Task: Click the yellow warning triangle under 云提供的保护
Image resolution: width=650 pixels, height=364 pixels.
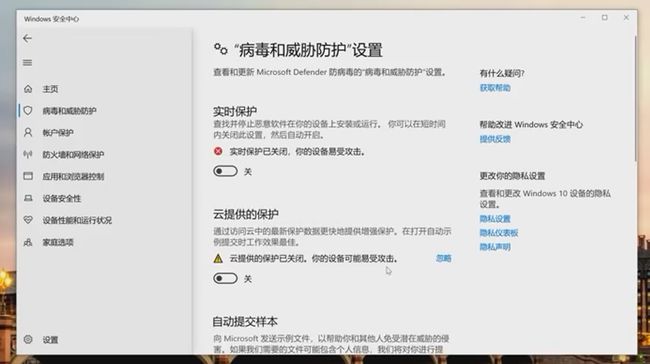Action: pos(218,259)
